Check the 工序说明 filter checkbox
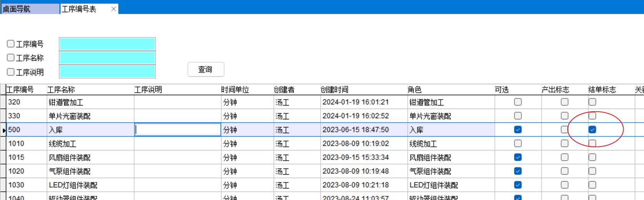The height and width of the screenshot is (200, 644). [11, 72]
